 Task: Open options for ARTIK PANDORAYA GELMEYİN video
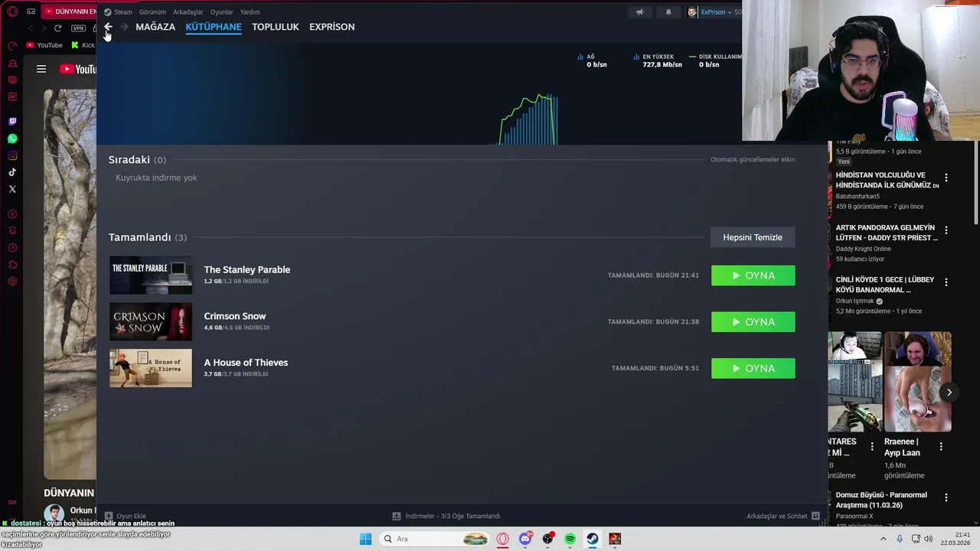point(946,230)
